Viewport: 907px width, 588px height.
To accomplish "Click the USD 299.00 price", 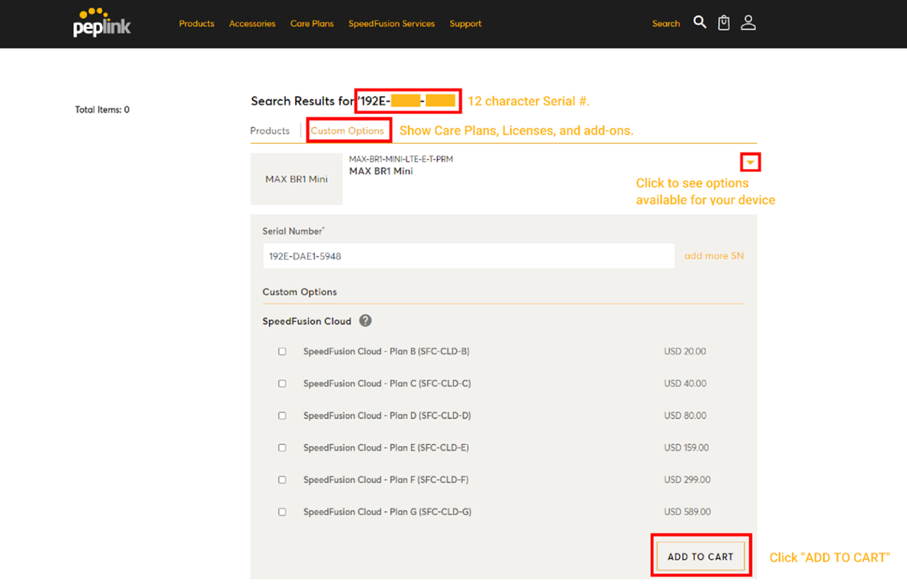I will pyautogui.click(x=687, y=480).
